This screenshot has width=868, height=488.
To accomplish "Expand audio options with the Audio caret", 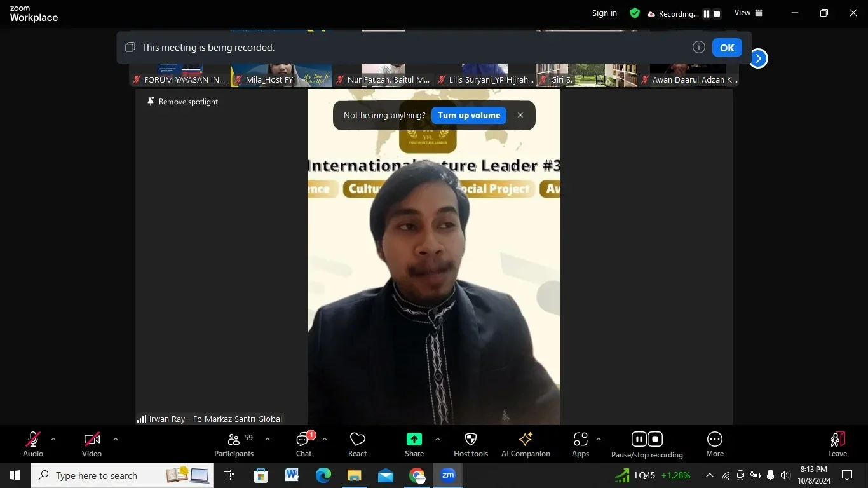I will click(x=53, y=438).
